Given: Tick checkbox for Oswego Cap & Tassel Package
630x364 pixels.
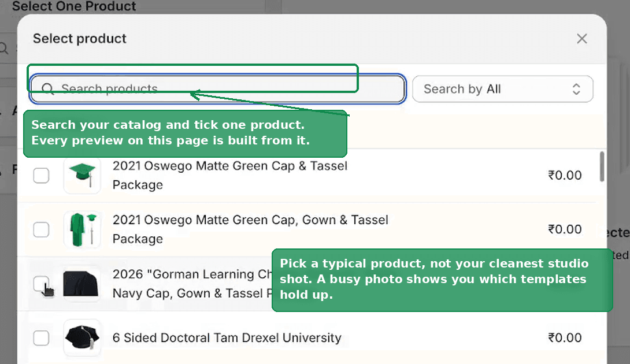Looking at the screenshot, I should click(x=41, y=175).
